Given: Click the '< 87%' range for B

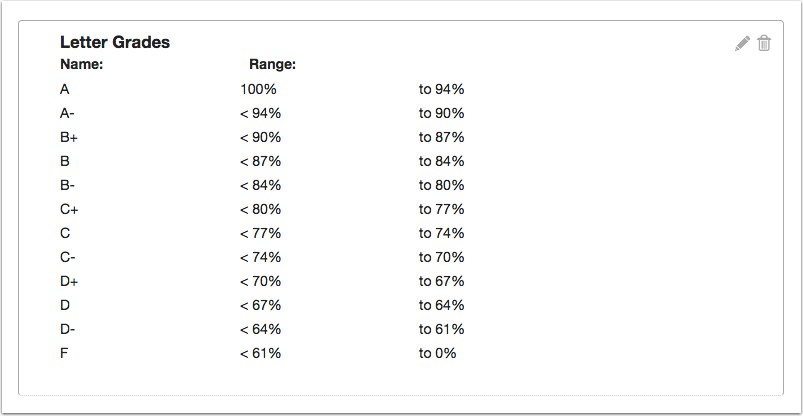Looking at the screenshot, I should pos(260,161).
